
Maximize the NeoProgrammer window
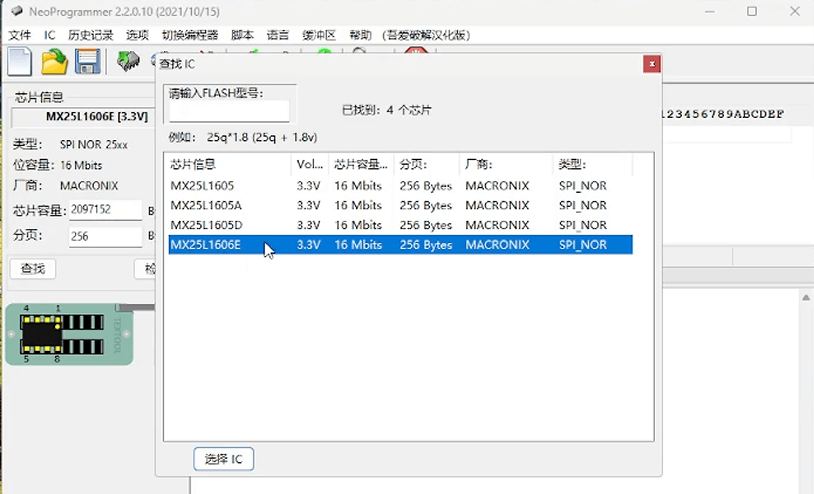click(x=752, y=11)
